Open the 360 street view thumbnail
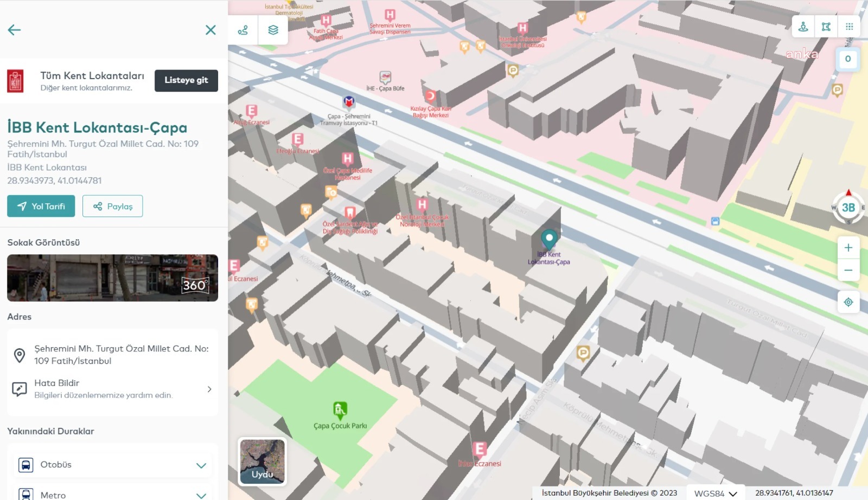 pyautogui.click(x=112, y=278)
